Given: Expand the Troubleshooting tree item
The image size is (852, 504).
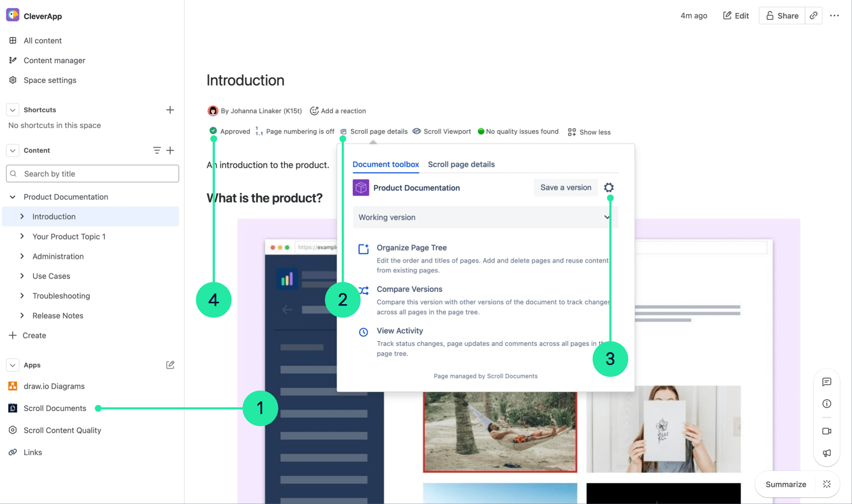Looking at the screenshot, I should (x=22, y=296).
